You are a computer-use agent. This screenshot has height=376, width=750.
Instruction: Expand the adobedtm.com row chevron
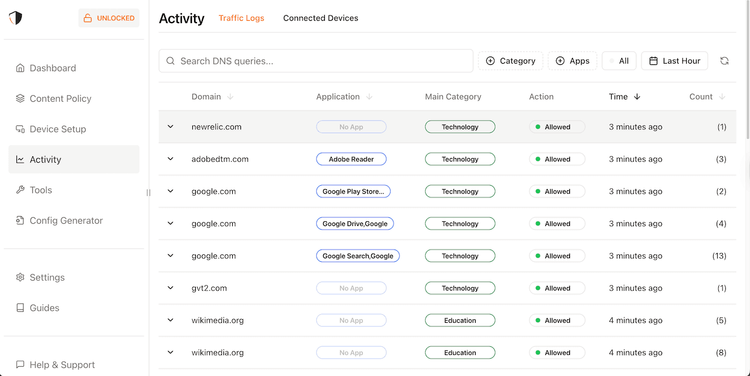click(170, 159)
